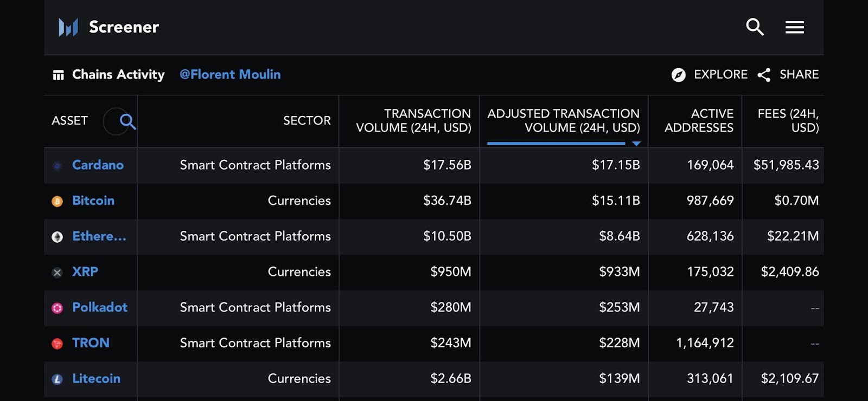This screenshot has height=401, width=868.
Task: Open the XRP asset link
Action: (85, 271)
